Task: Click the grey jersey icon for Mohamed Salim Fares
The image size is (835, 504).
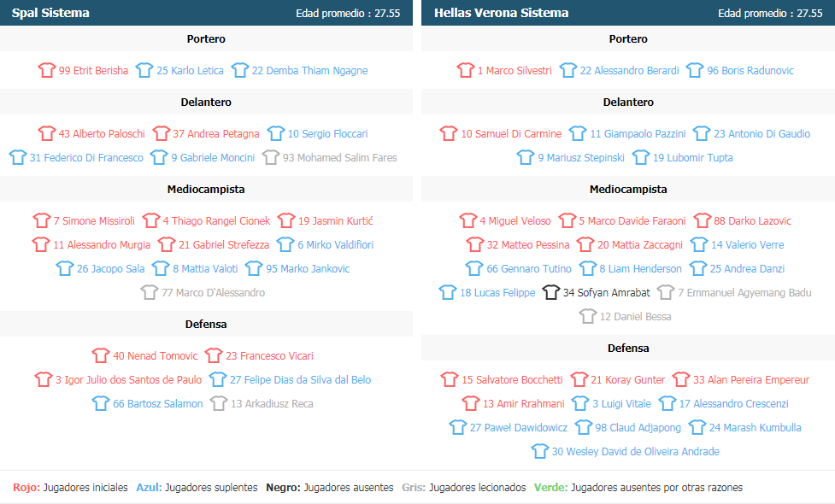Action: click(271, 157)
